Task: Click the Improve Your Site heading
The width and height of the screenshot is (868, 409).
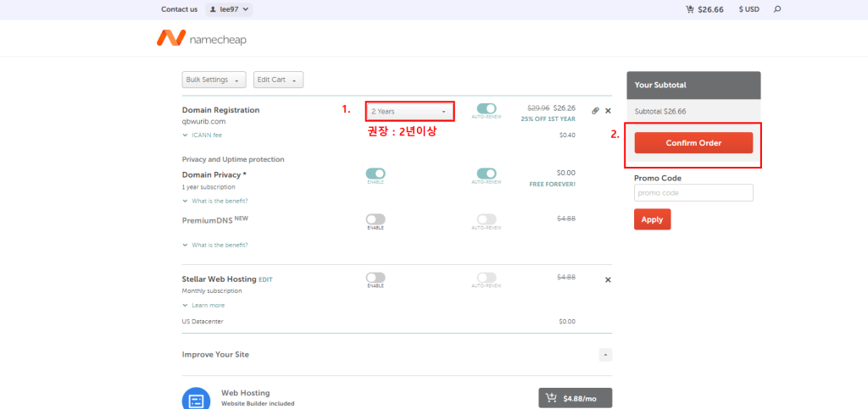Action: [215, 354]
